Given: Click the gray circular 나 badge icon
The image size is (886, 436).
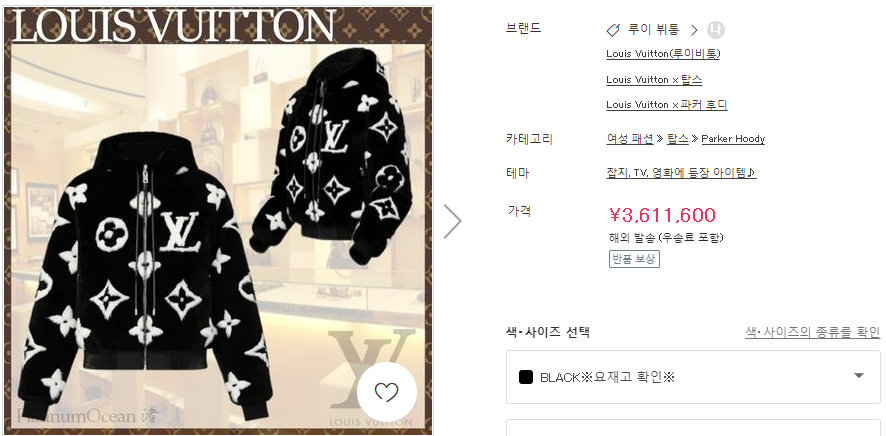Looking at the screenshot, I should coord(716,30).
